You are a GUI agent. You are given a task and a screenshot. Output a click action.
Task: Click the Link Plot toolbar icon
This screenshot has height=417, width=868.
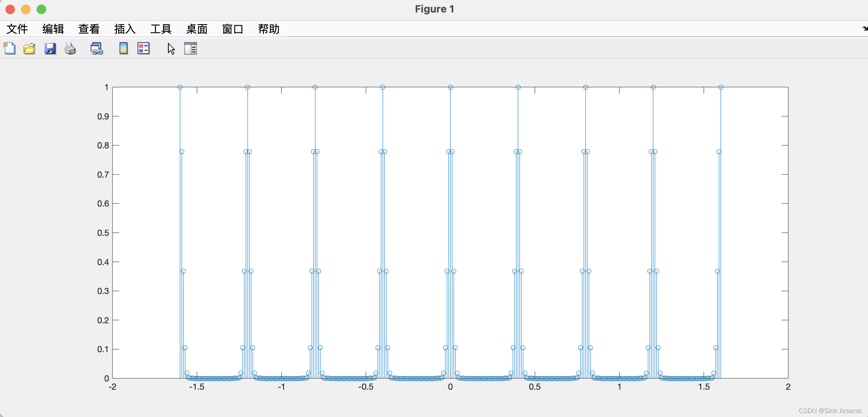[96, 48]
